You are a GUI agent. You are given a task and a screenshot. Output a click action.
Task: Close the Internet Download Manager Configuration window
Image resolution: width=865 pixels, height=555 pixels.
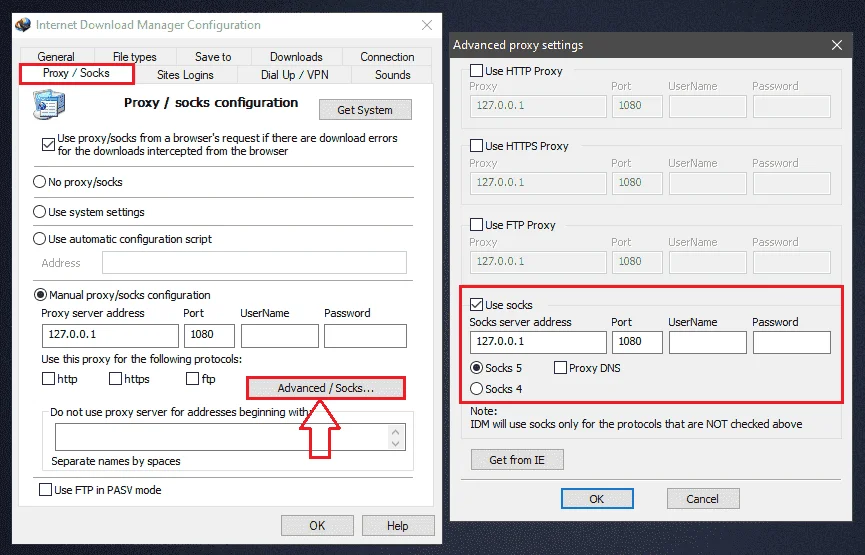pos(426,25)
